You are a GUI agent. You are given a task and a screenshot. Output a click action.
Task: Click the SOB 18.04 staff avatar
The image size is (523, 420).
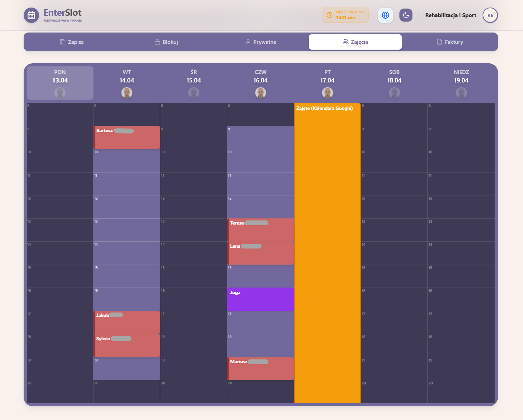[394, 93]
